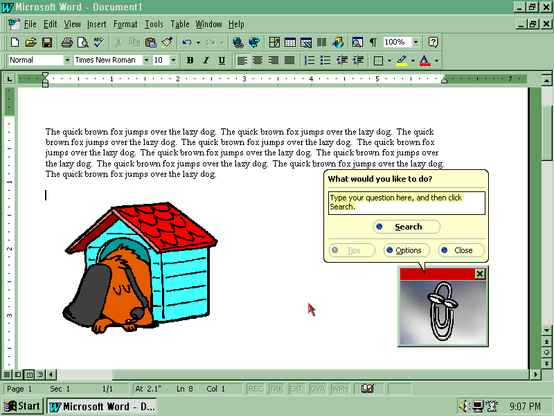Screen dimensions: 554x416
Task: Apply the yellow Highlight color
Action: (x=402, y=60)
